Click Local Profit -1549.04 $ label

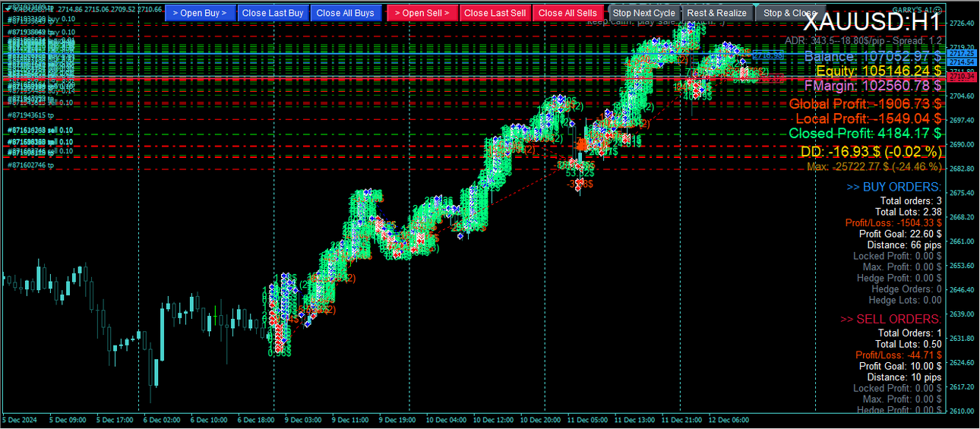(869, 118)
